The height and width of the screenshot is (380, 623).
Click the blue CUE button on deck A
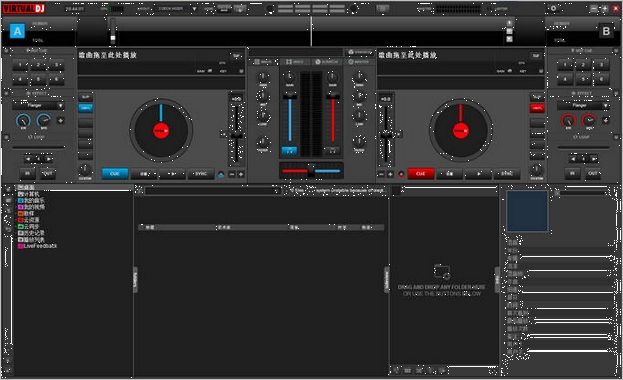tap(115, 174)
